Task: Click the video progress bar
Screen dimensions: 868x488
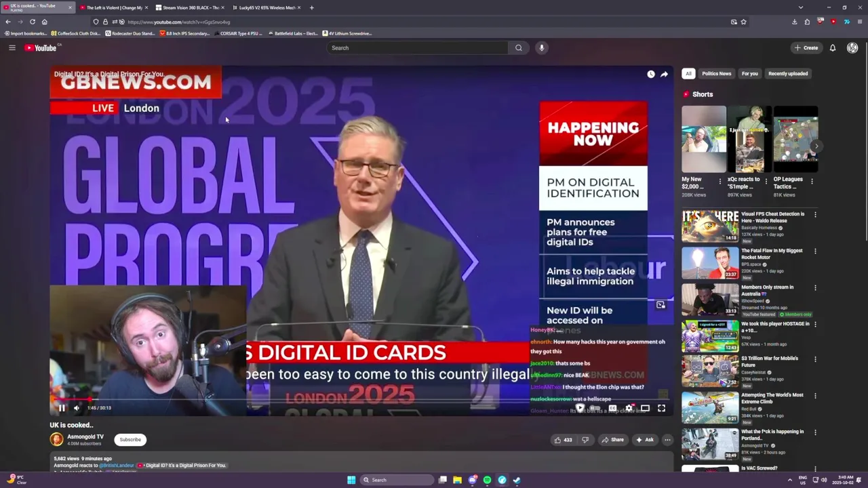Action: 361,399
